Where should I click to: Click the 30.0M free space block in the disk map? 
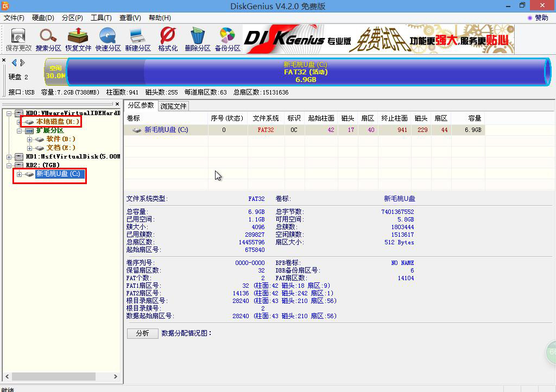click(56, 72)
